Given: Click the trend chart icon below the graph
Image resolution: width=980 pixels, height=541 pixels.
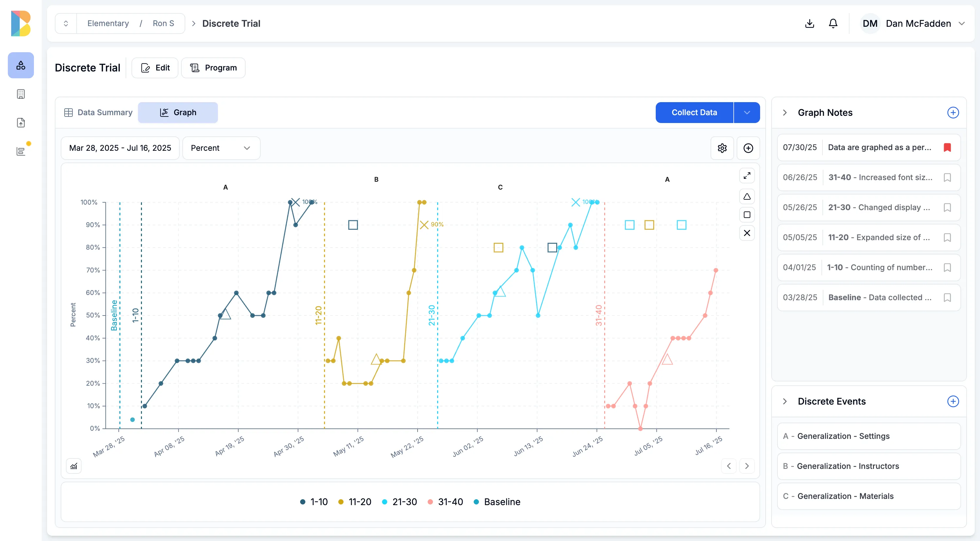Looking at the screenshot, I should [x=74, y=466].
